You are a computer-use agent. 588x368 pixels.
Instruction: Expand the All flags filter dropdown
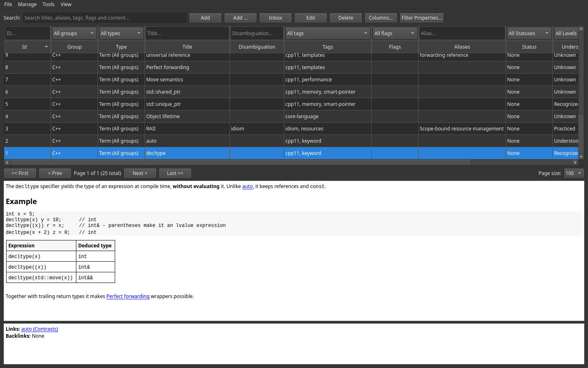coord(395,34)
